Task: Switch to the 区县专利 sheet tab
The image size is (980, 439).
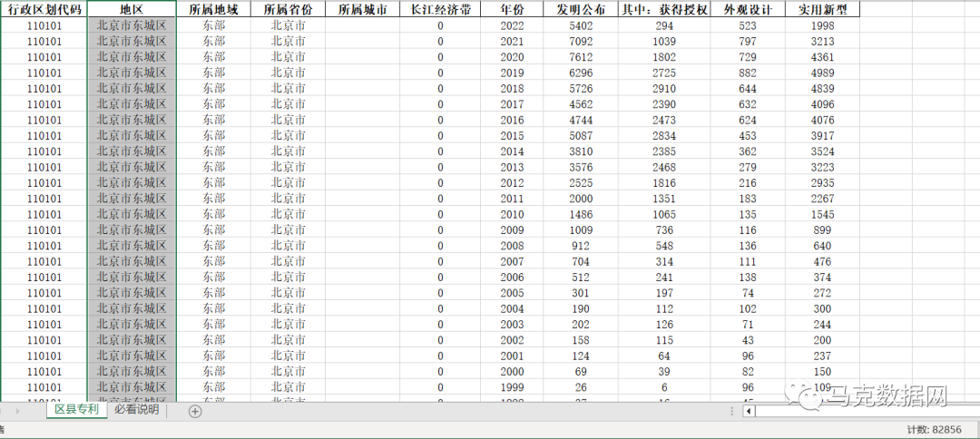Action: click(x=77, y=410)
